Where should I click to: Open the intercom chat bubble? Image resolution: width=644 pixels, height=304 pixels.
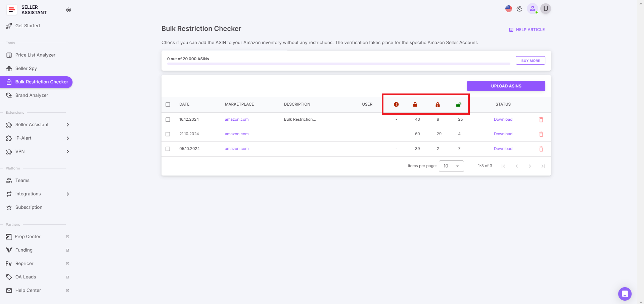point(625,294)
